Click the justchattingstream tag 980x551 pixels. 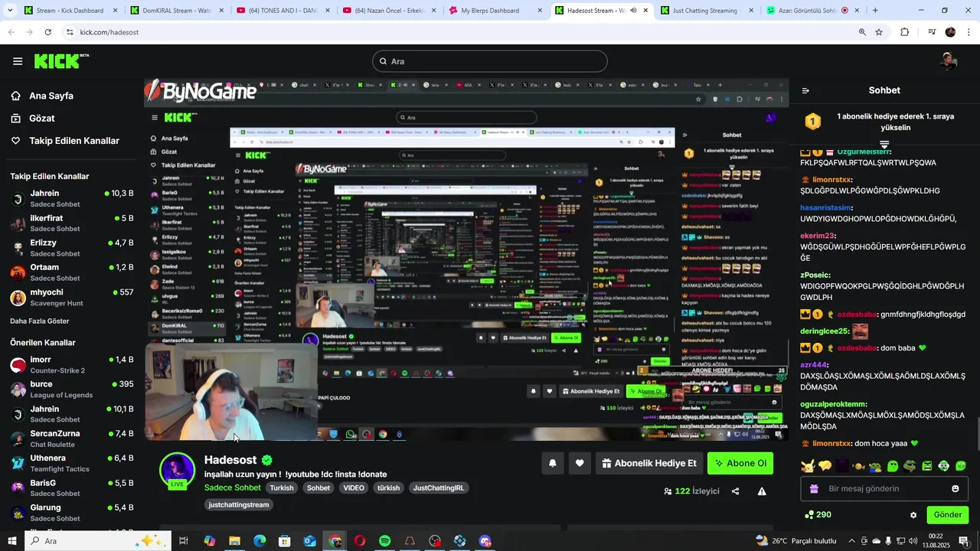tap(239, 504)
